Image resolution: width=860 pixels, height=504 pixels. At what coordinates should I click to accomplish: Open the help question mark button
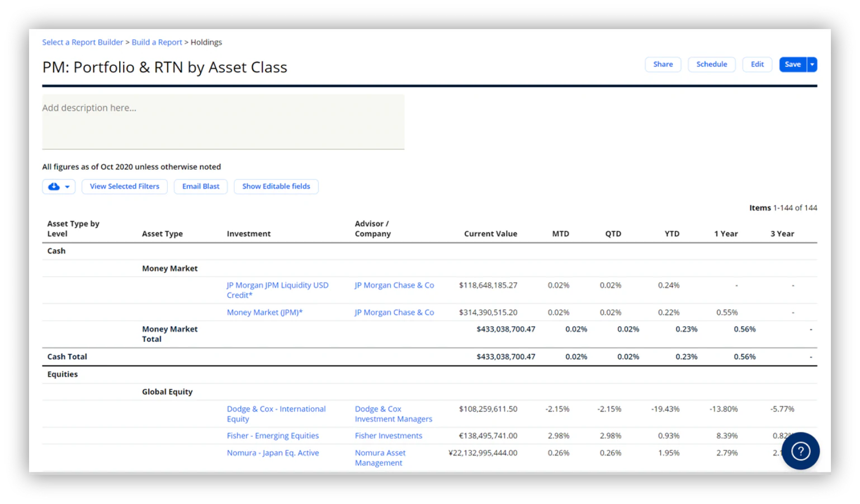(x=800, y=451)
